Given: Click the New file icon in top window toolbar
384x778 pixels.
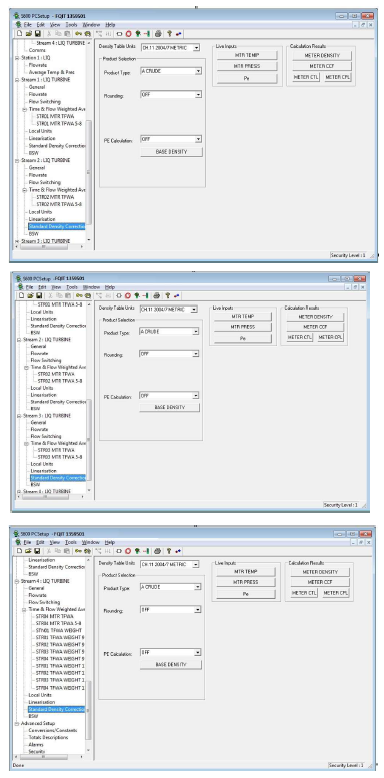Looking at the screenshot, I should 19,33.
